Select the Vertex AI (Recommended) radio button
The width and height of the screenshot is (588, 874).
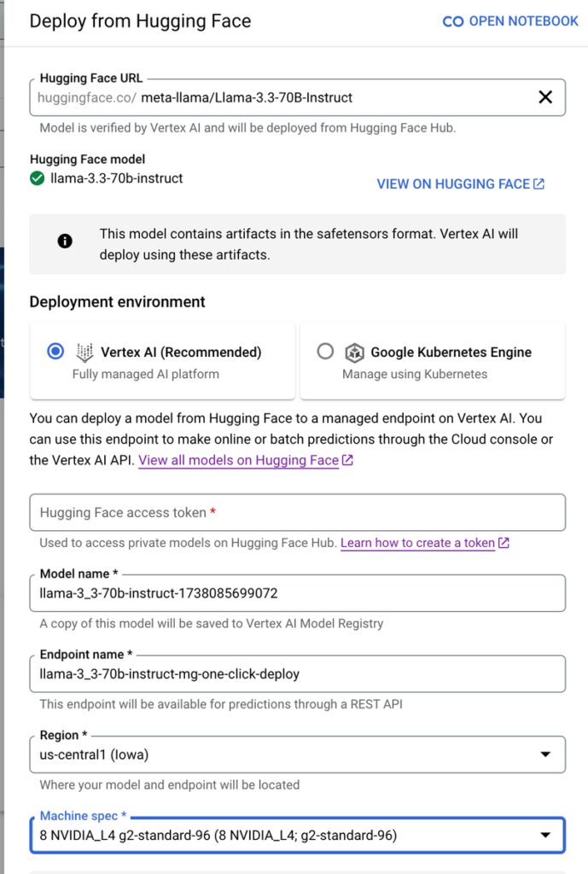56,352
